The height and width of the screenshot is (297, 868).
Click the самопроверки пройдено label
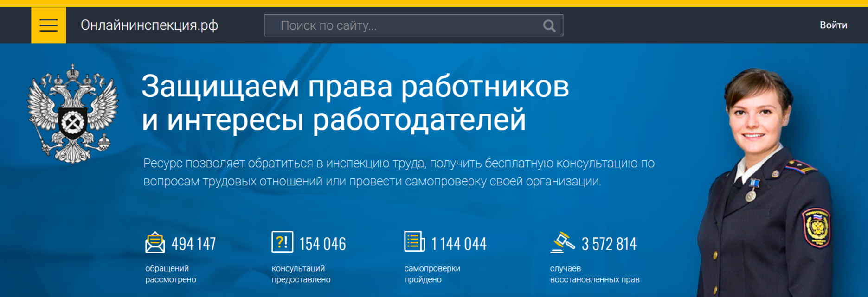pyautogui.click(x=432, y=274)
